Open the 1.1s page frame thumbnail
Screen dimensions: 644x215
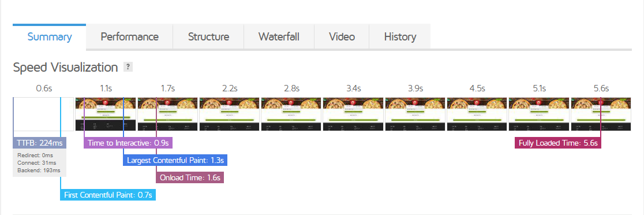pyautogui.click(x=105, y=114)
